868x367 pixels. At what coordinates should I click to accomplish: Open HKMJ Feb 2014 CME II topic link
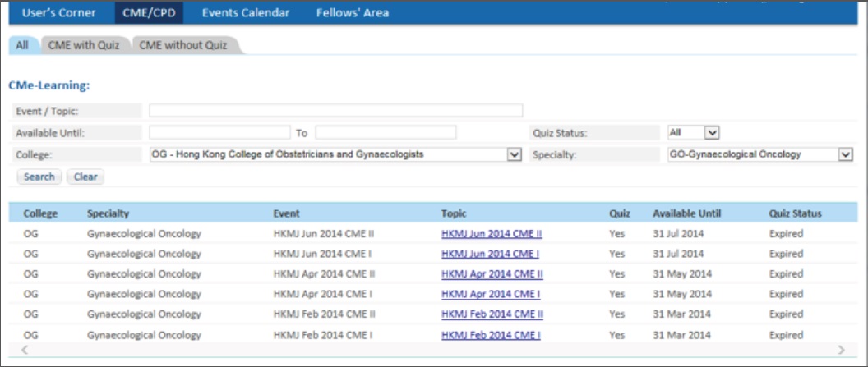(x=492, y=314)
